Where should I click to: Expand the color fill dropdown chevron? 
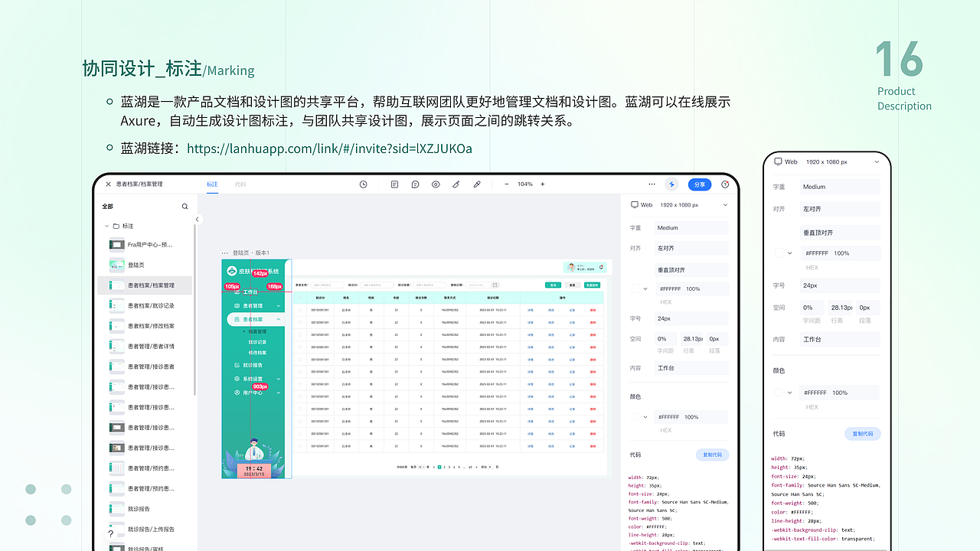(x=645, y=289)
